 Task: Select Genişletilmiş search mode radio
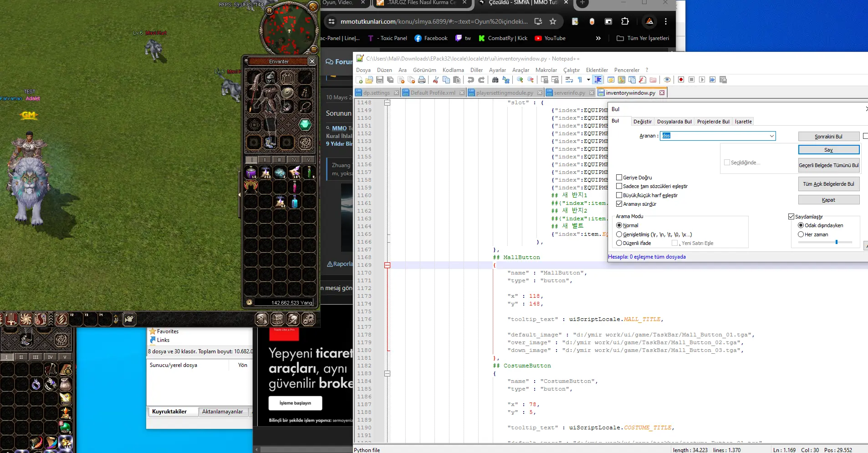click(x=619, y=234)
